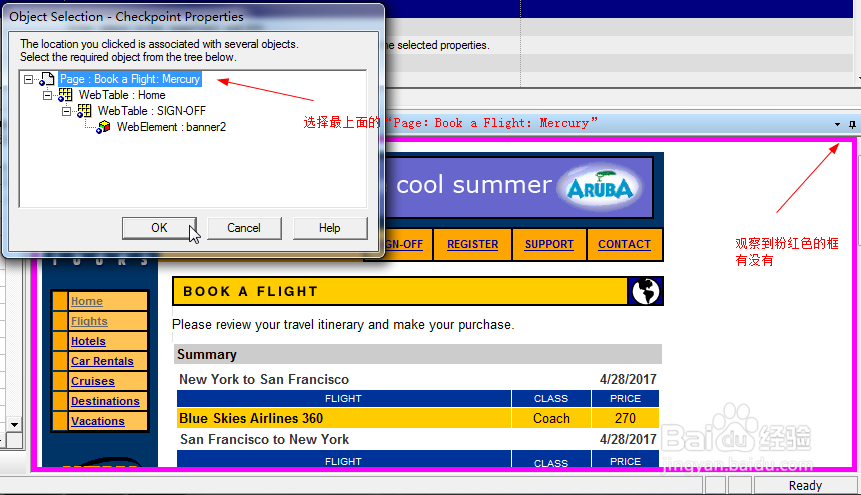This screenshot has height=495, width=861.
Task: Click the Aruba logo in the banner
Action: tap(600, 188)
